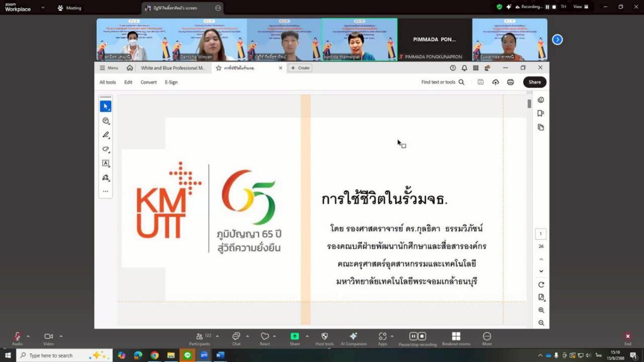This screenshot has width=644, height=362.
Task: Open the Chat panel
Action: [x=236, y=336]
